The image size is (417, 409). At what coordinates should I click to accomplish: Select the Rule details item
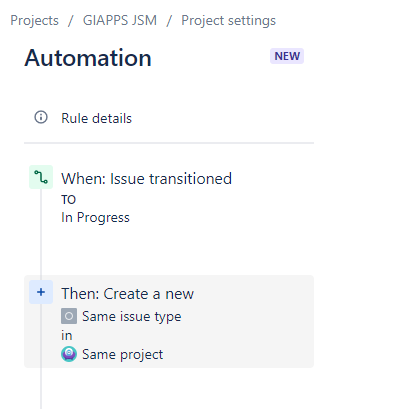[x=169, y=118]
